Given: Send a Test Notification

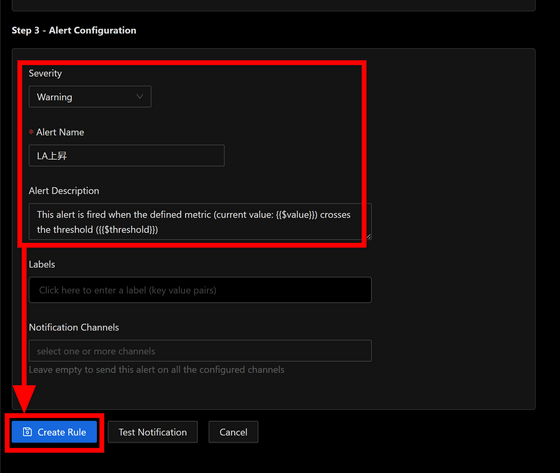Looking at the screenshot, I should [152, 432].
